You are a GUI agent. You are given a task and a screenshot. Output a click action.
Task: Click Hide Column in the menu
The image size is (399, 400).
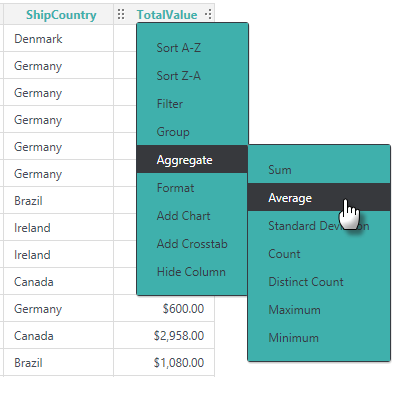[x=192, y=272]
